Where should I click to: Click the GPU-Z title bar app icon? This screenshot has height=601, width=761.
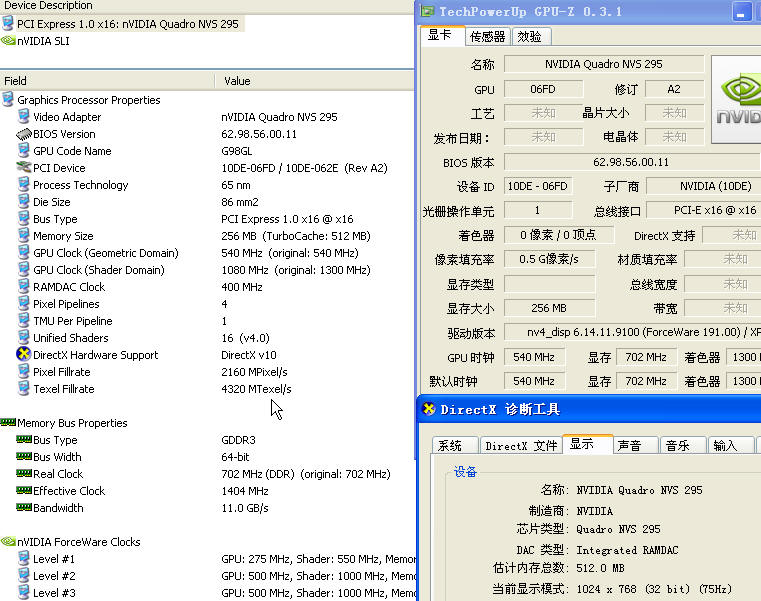(x=428, y=11)
